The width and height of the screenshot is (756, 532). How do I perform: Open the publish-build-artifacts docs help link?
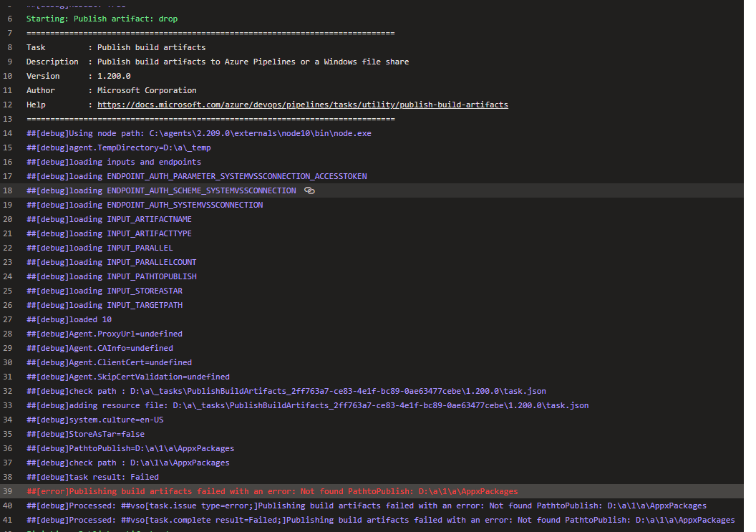click(x=302, y=105)
